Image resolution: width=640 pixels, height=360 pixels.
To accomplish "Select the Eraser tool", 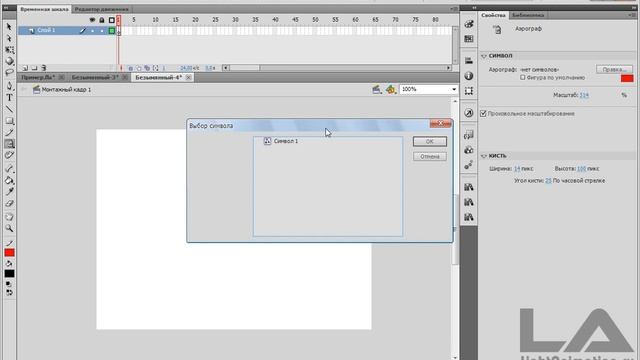I will click(x=9, y=203).
